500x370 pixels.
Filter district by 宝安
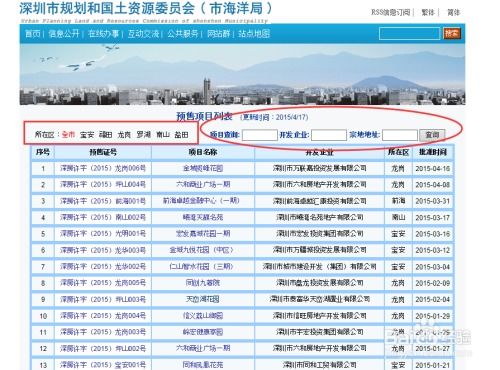(87, 135)
